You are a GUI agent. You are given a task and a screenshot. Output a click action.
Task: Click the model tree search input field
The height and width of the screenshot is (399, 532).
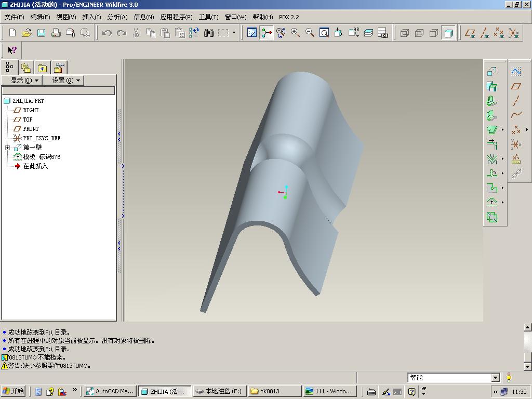[58, 90]
